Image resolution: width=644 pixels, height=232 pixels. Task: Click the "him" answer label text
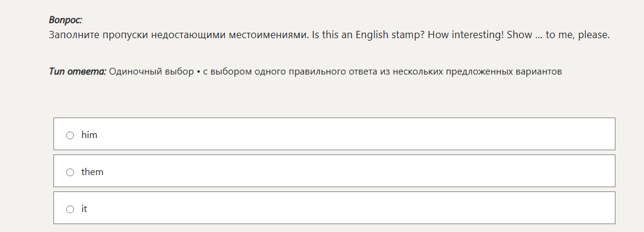(89, 135)
